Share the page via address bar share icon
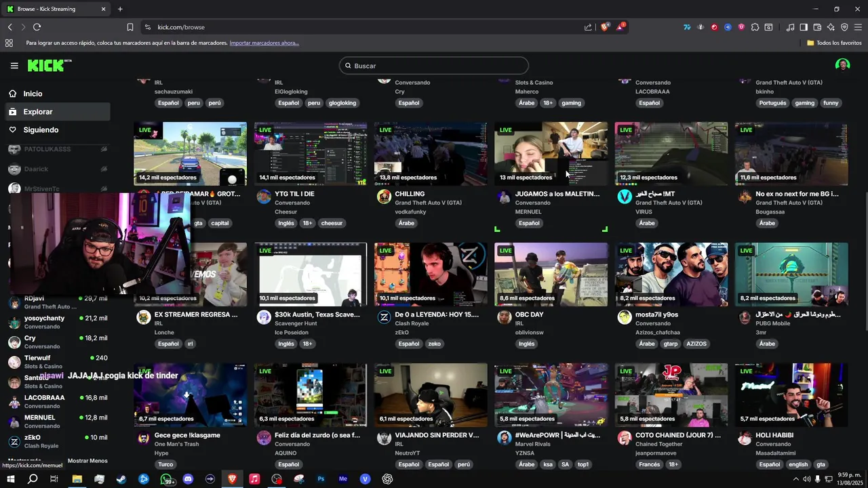This screenshot has height=488, width=868. tap(588, 27)
